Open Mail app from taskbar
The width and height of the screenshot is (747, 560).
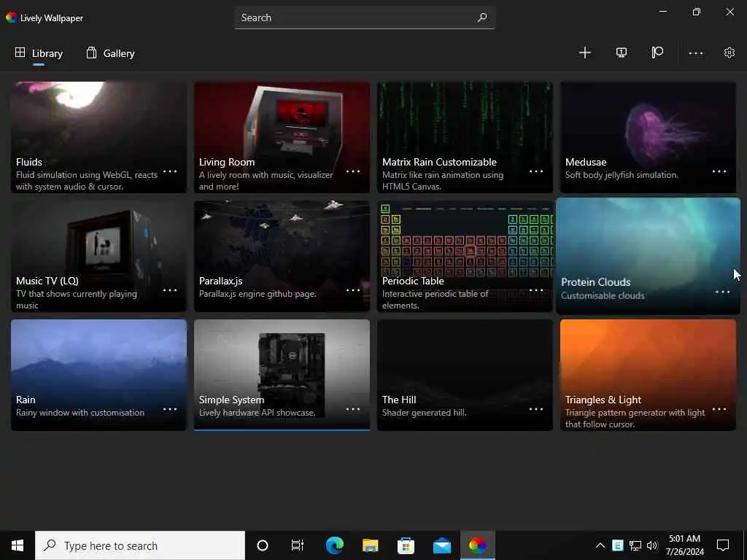442,545
